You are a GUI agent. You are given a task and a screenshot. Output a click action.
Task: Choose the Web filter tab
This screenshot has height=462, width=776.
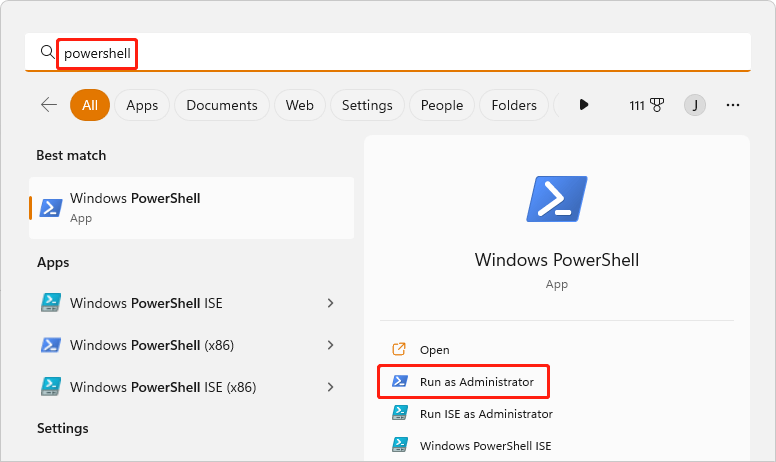point(300,105)
